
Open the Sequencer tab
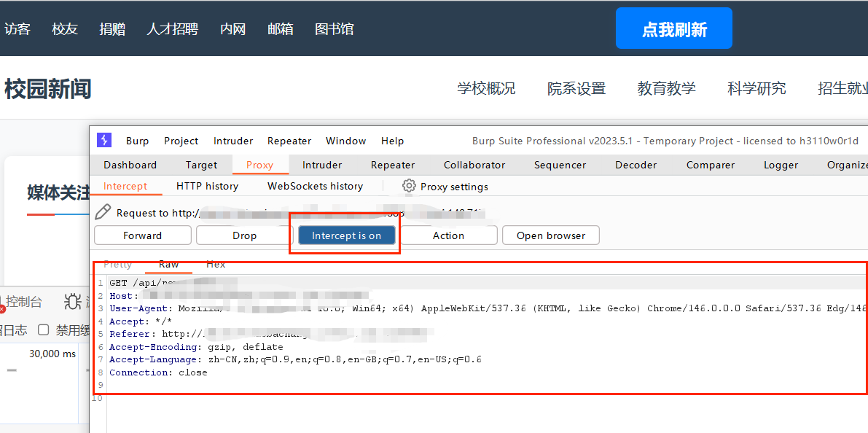point(560,165)
